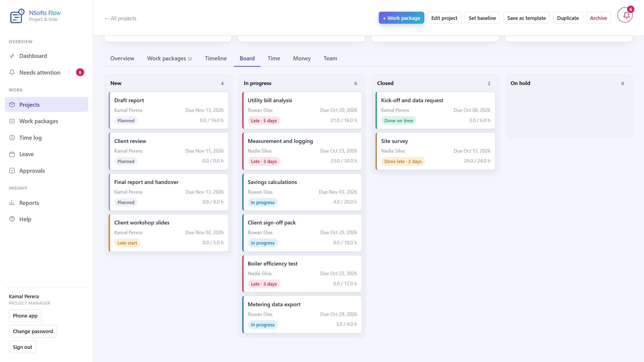Click the Time log clock icon
Screen dimensions: 644x362
[x=12, y=138]
